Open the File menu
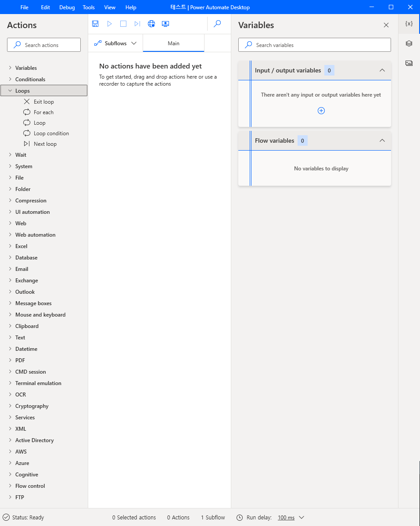The image size is (420, 526). 25,7
